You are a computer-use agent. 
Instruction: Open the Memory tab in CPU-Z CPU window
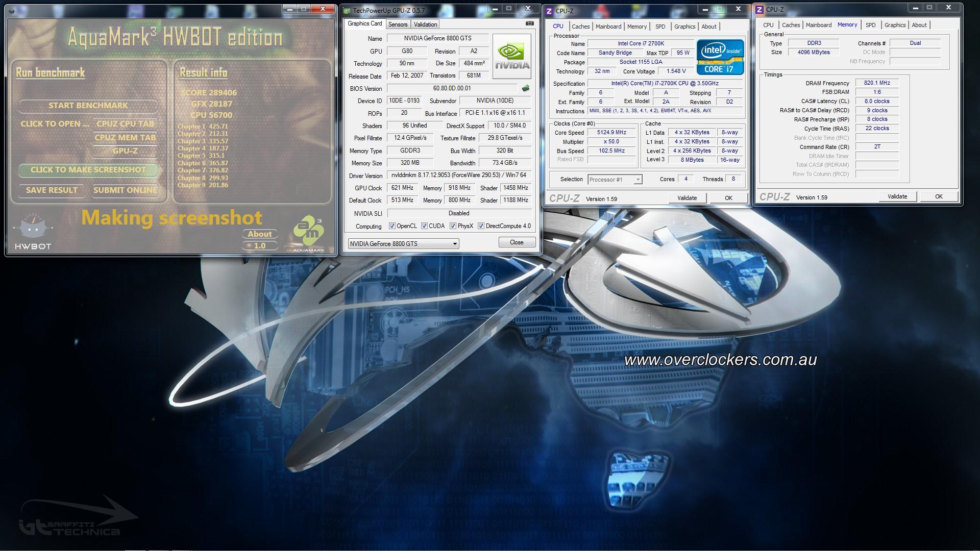pyautogui.click(x=637, y=27)
